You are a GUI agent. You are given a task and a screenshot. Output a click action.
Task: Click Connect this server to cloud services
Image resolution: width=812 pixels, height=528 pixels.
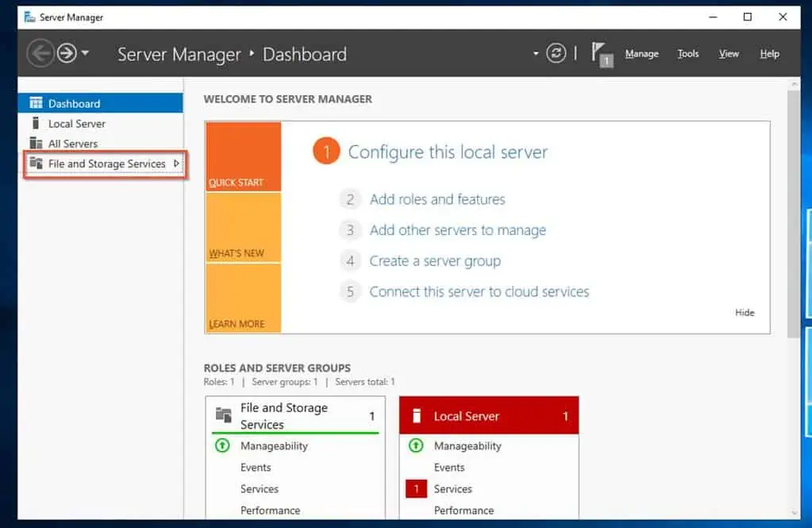click(479, 291)
